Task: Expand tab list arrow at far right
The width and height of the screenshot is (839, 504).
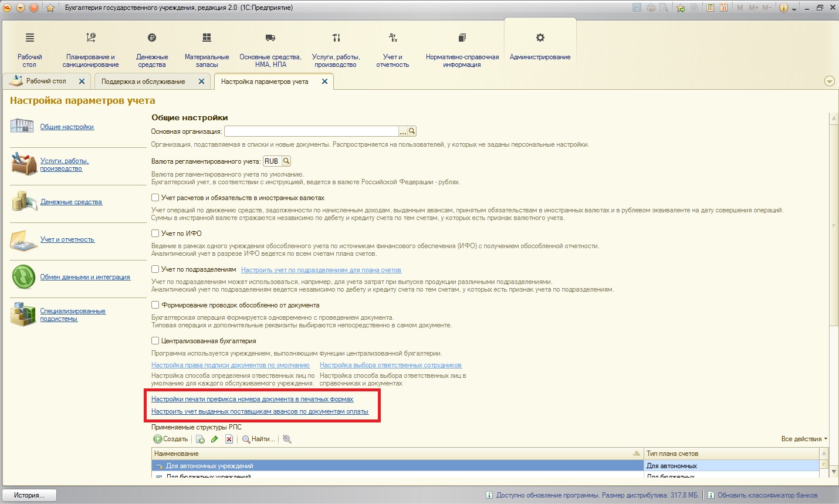Action: 829,81
